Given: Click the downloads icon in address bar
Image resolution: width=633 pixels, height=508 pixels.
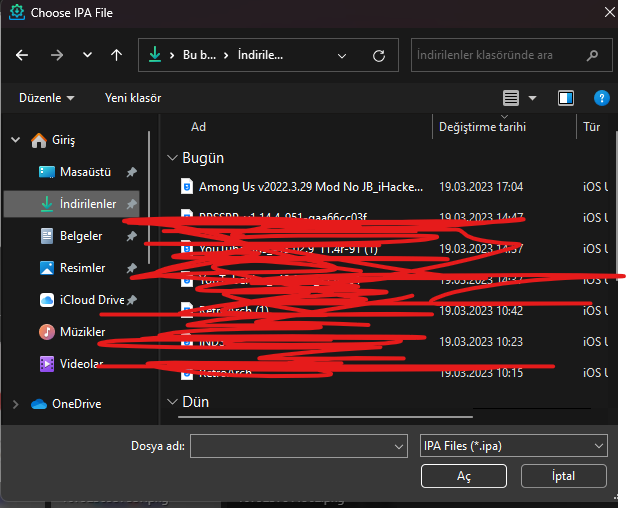Looking at the screenshot, I should [x=155, y=54].
